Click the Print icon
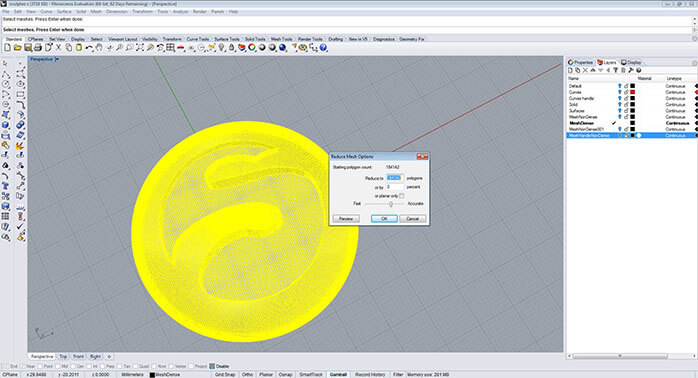The width and height of the screenshot is (698, 378). (x=38, y=47)
